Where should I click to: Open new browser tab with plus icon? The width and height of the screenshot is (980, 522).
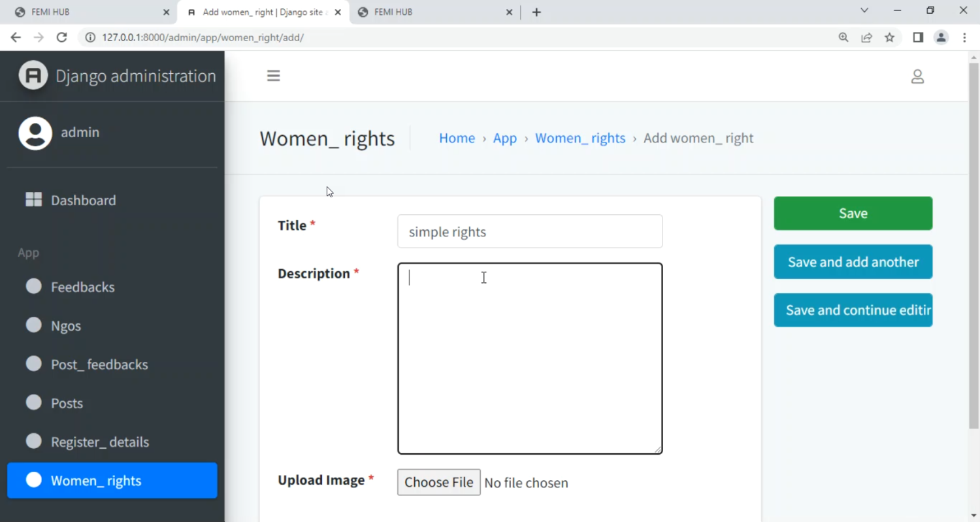(536, 12)
